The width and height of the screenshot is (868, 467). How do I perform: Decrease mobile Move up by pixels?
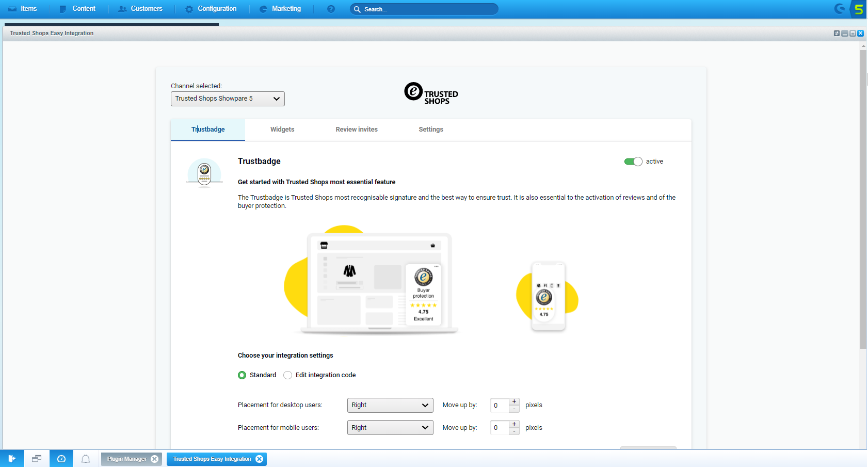pos(514,431)
